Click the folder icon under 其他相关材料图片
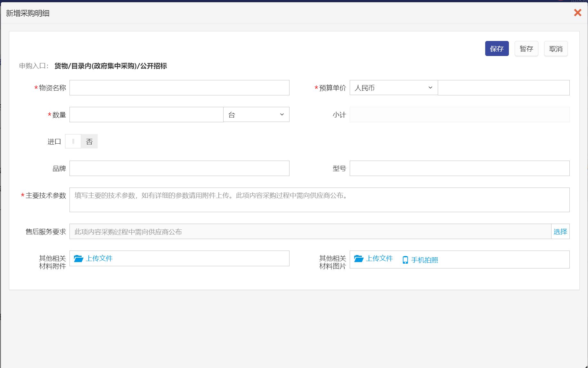This screenshot has width=588, height=368. click(359, 259)
